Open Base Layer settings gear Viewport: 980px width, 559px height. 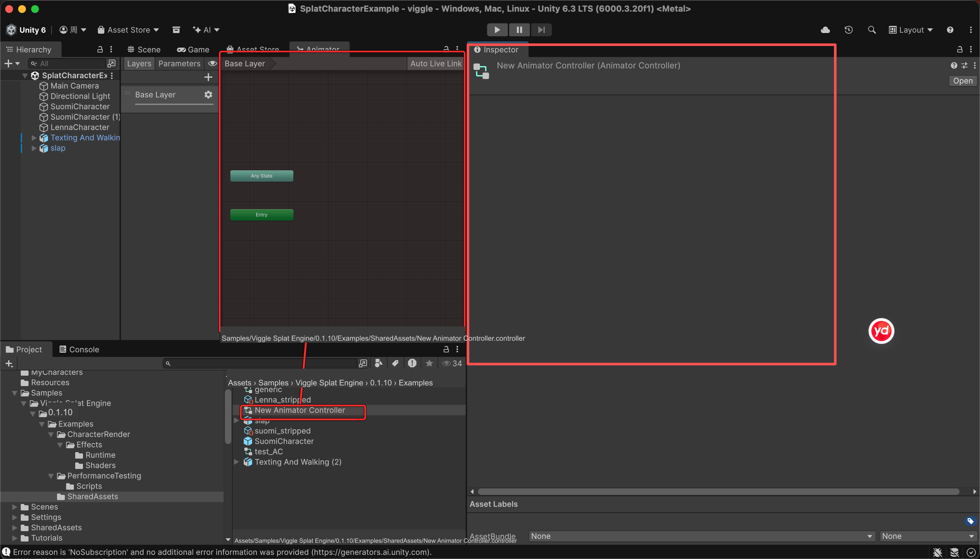click(208, 95)
